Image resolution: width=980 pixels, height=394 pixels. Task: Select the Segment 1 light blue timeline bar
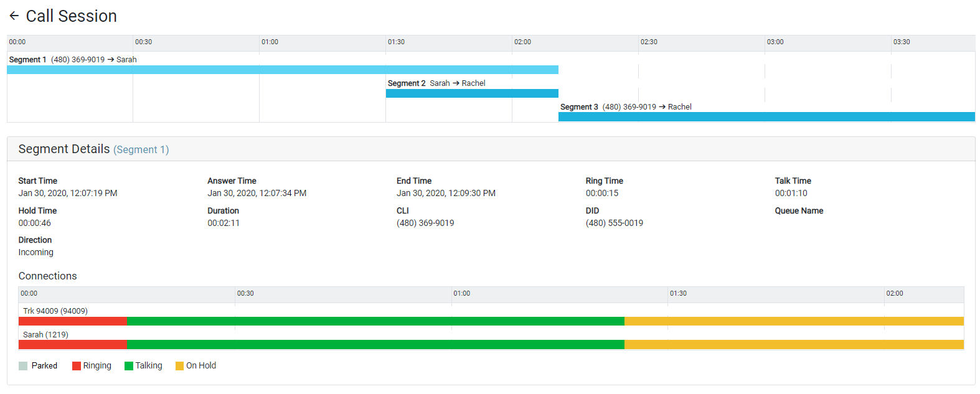pos(282,70)
